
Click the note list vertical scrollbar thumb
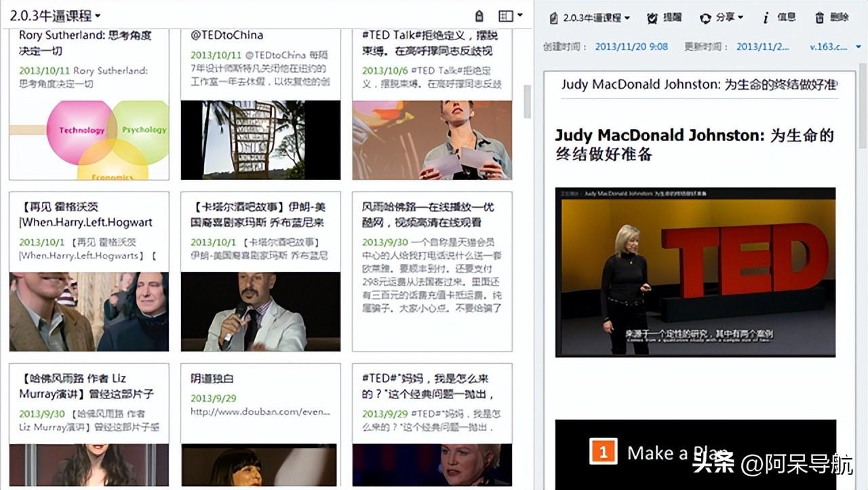point(528,102)
